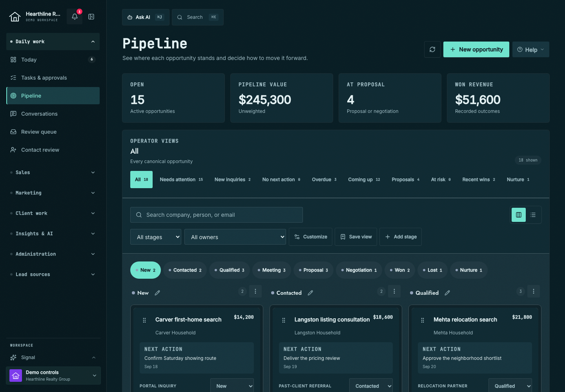Expand the Sales sidebar section
The image size is (565, 392).
53,172
